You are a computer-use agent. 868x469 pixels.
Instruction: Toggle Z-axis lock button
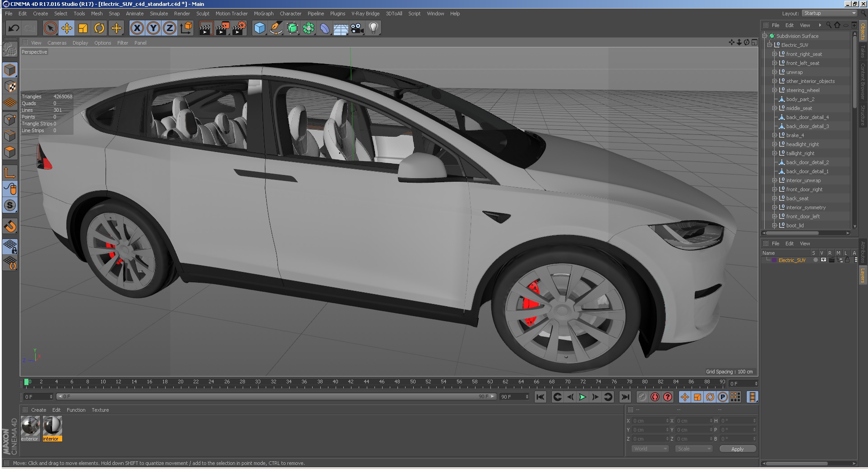click(x=170, y=28)
